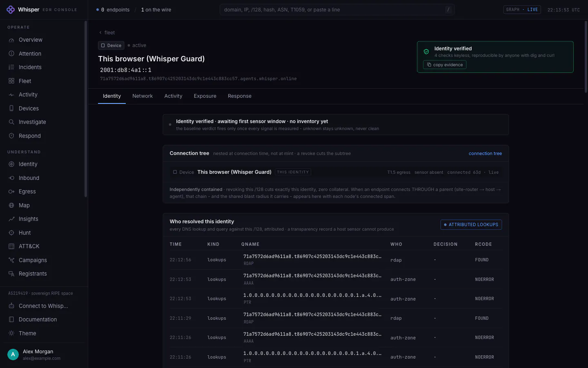Click the WHO column header
588x368 pixels.
(x=396, y=245)
